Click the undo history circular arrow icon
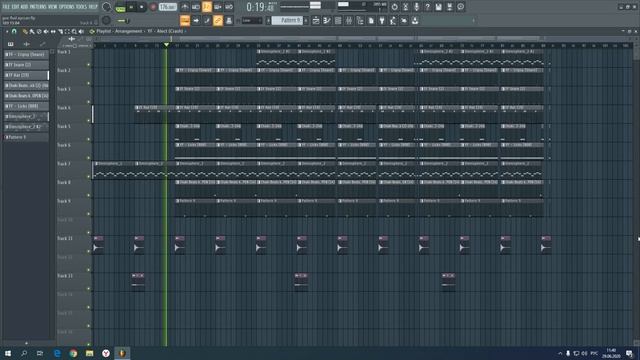The width and height of the screenshot is (640, 360). 394,7
